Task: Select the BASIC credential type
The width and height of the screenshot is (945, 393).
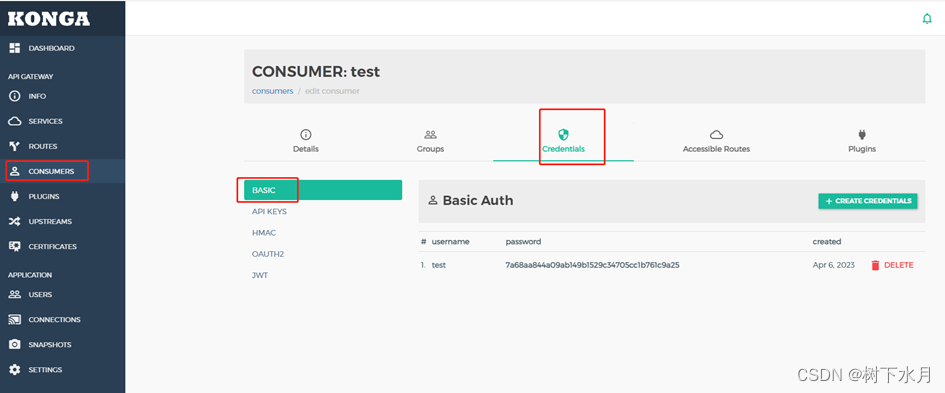Action: [323, 190]
